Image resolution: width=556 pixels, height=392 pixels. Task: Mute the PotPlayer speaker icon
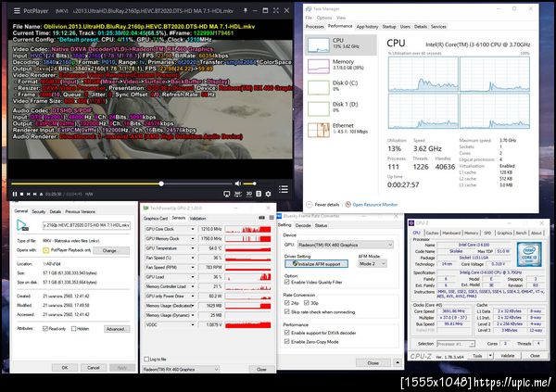click(238, 183)
